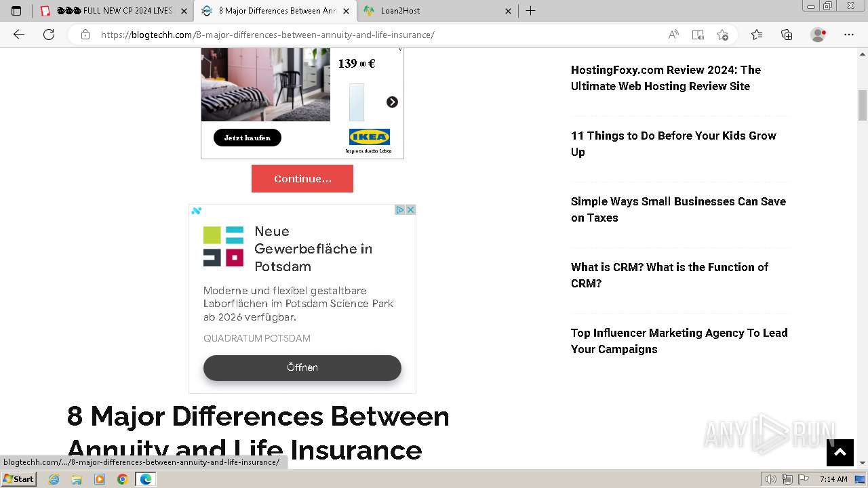Go back to previous page

[19, 35]
